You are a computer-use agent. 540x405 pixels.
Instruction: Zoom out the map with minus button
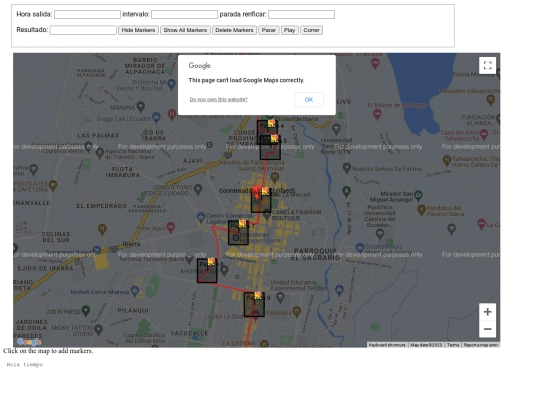[x=487, y=329]
